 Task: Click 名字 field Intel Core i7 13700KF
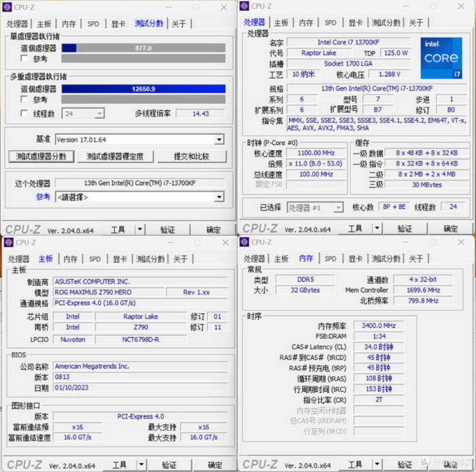pos(349,42)
